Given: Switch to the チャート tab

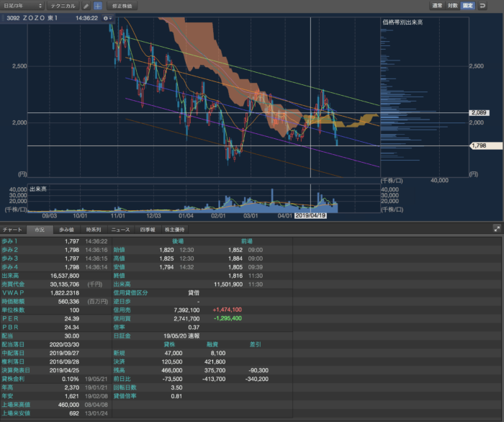Looking at the screenshot, I should tap(12, 230).
